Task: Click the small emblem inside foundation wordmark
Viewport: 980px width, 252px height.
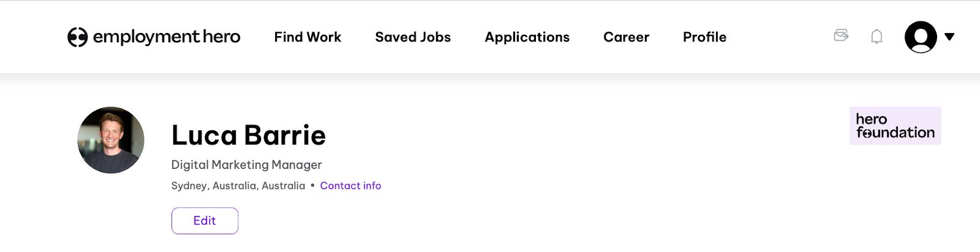Action: pyautogui.click(x=867, y=133)
